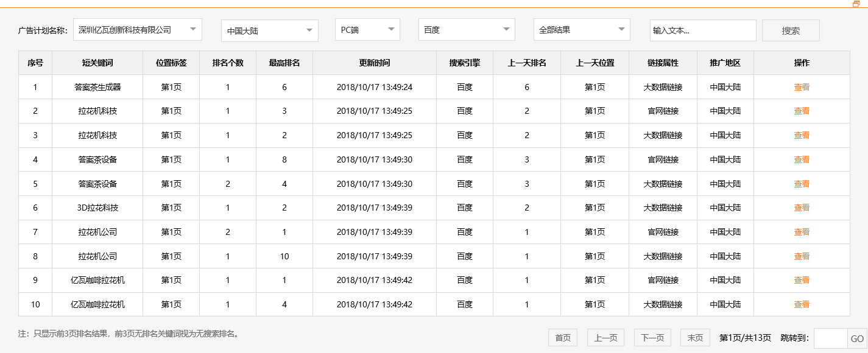Image resolution: width=868 pixels, height=353 pixels.
Task: Click the 下一页 next page button
Action: click(x=651, y=337)
